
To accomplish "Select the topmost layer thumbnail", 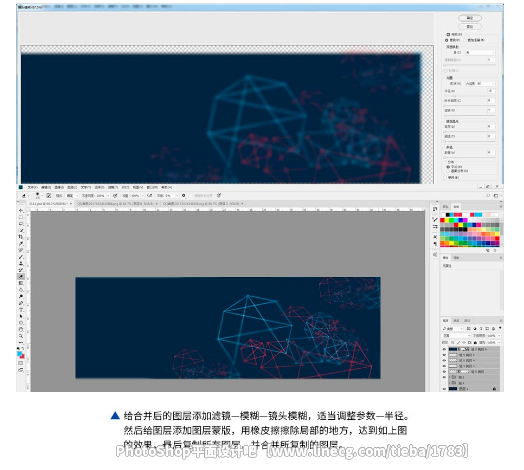I will pos(453,349).
